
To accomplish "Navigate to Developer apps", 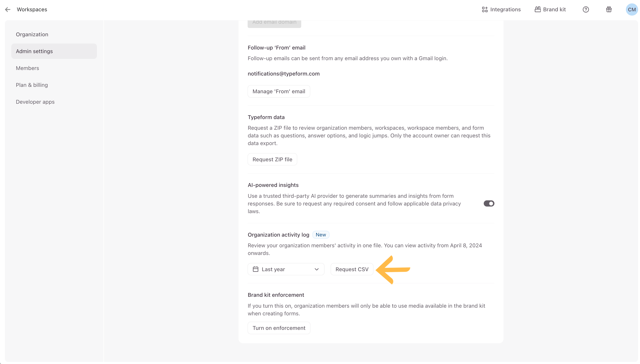I will click(x=35, y=102).
